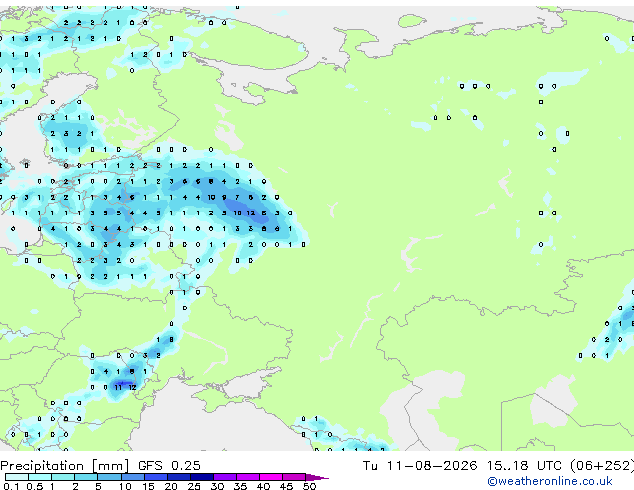Click the '0.5' legend scale label

(x=34, y=486)
